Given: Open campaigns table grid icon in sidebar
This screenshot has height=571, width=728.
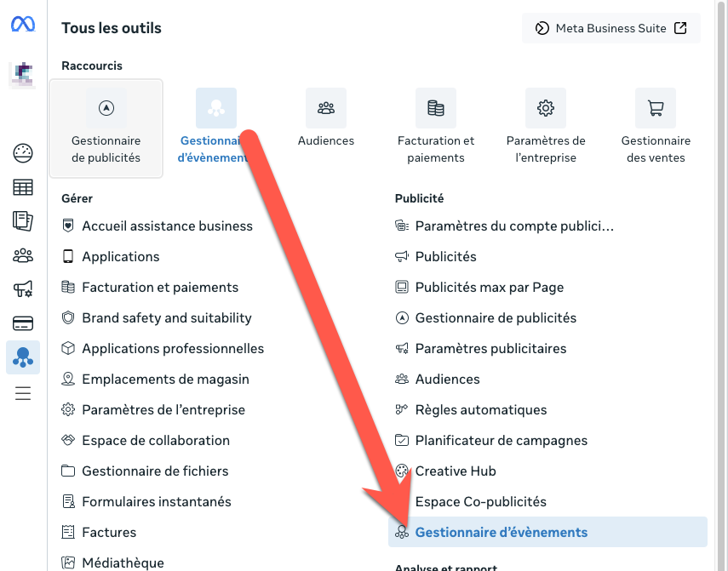Looking at the screenshot, I should coord(23,187).
